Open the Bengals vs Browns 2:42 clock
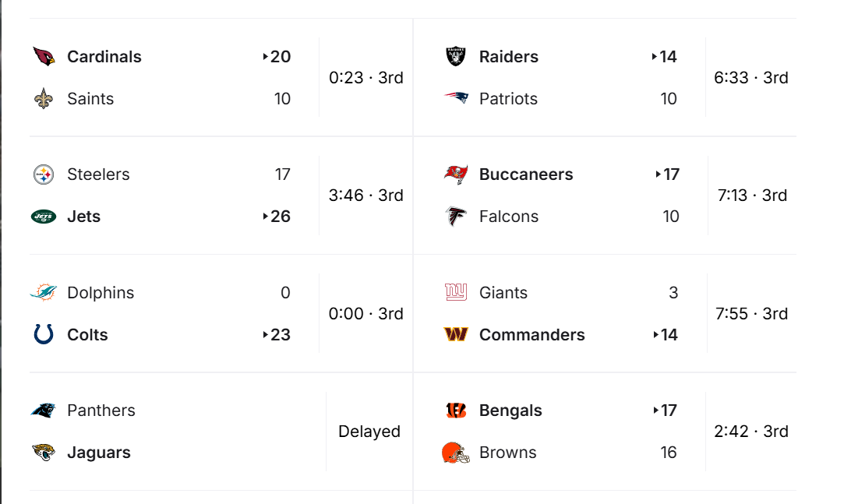The image size is (851, 504). (751, 432)
